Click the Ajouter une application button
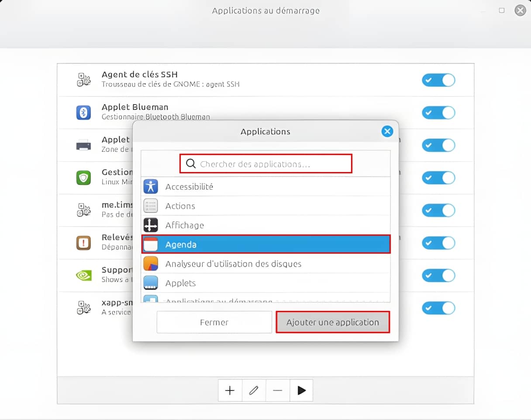 pos(332,322)
